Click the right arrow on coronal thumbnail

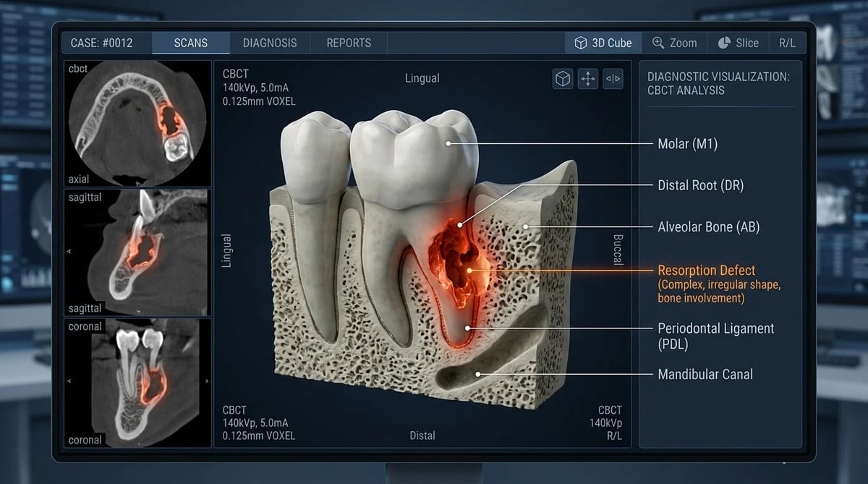pos(208,380)
